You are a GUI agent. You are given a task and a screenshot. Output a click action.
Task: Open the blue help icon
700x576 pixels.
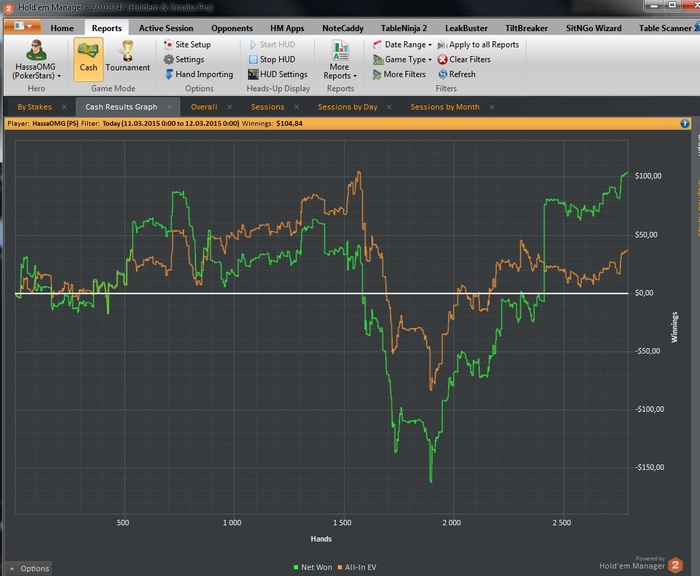click(685, 124)
